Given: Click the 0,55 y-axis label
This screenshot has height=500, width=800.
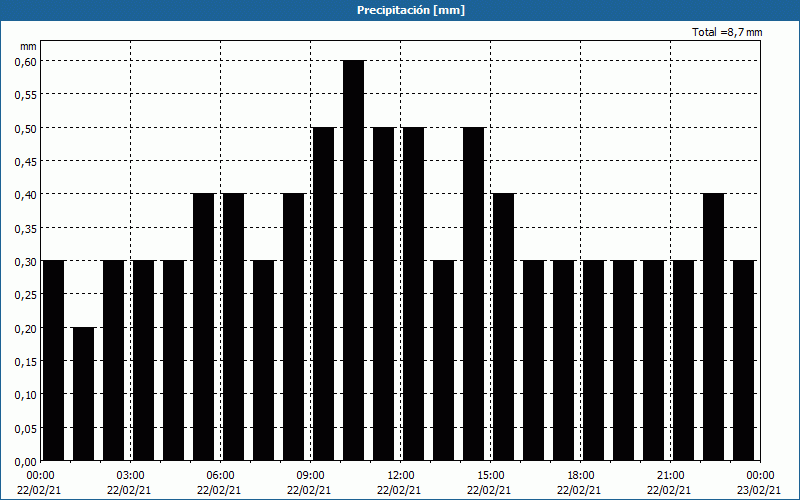Looking at the screenshot, I should (x=26, y=94).
